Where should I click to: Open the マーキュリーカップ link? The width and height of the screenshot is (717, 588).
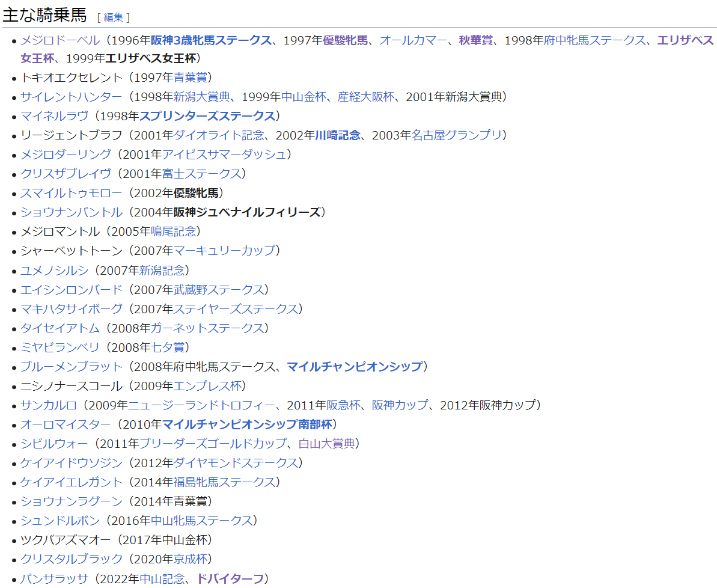pos(224,250)
